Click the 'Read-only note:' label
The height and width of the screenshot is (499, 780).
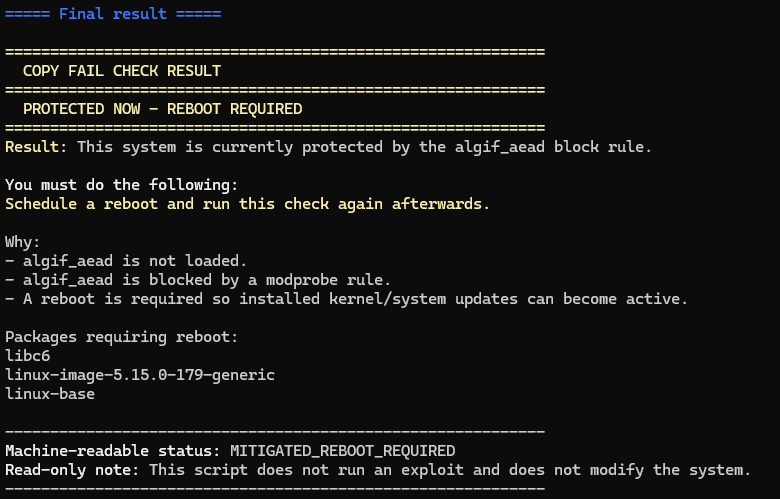(x=72, y=470)
